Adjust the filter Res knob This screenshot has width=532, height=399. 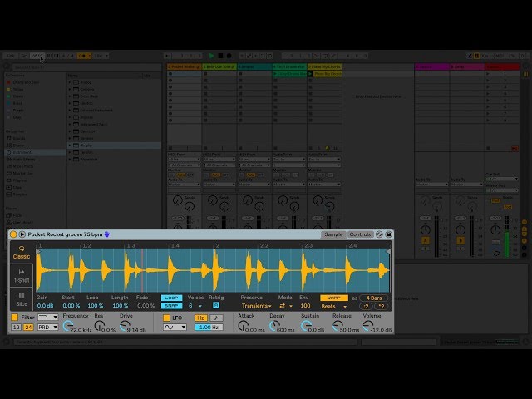(x=100, y=326)
